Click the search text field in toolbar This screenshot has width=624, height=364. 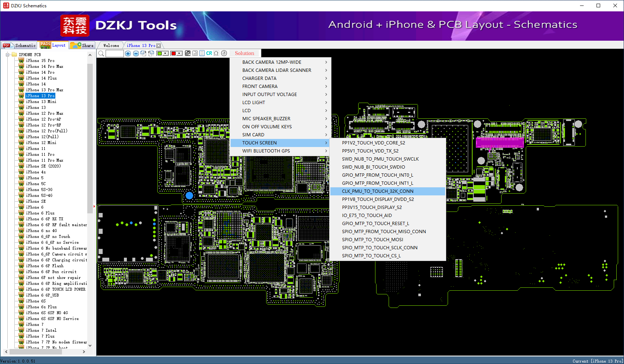click(x=115, y=54)
